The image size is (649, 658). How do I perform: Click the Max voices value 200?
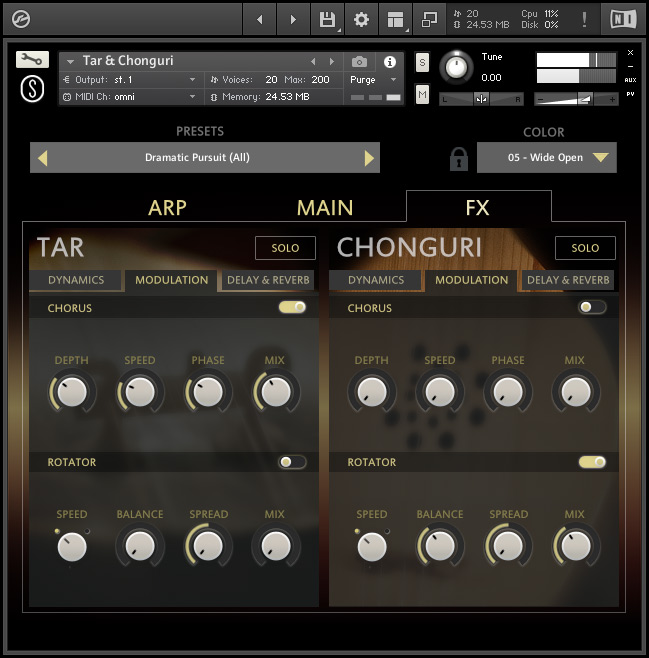320,80
